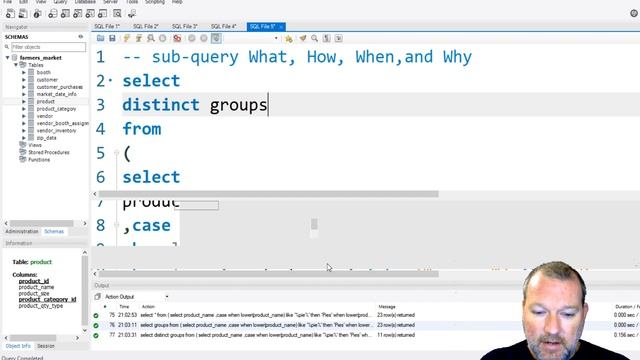This screenshot has width=640, height=360.
Task: Open the Action Output dropdown
Action: point(167,297)
